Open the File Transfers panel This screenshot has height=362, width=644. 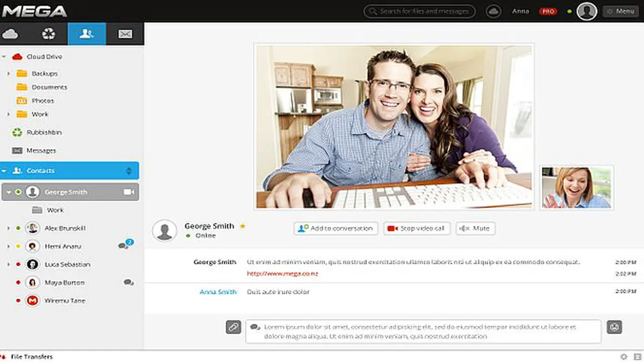coord(31,356)
